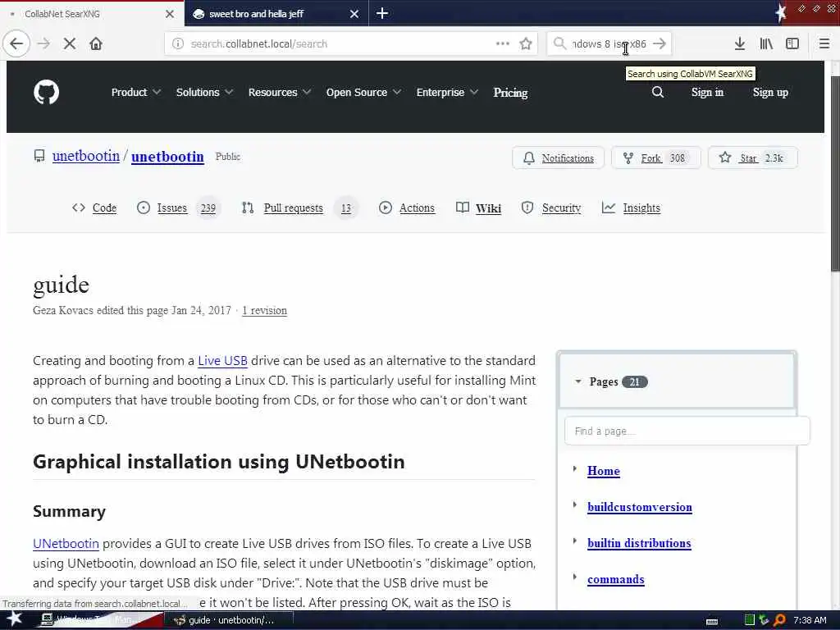Click the green tray icon

pos(750,620)
